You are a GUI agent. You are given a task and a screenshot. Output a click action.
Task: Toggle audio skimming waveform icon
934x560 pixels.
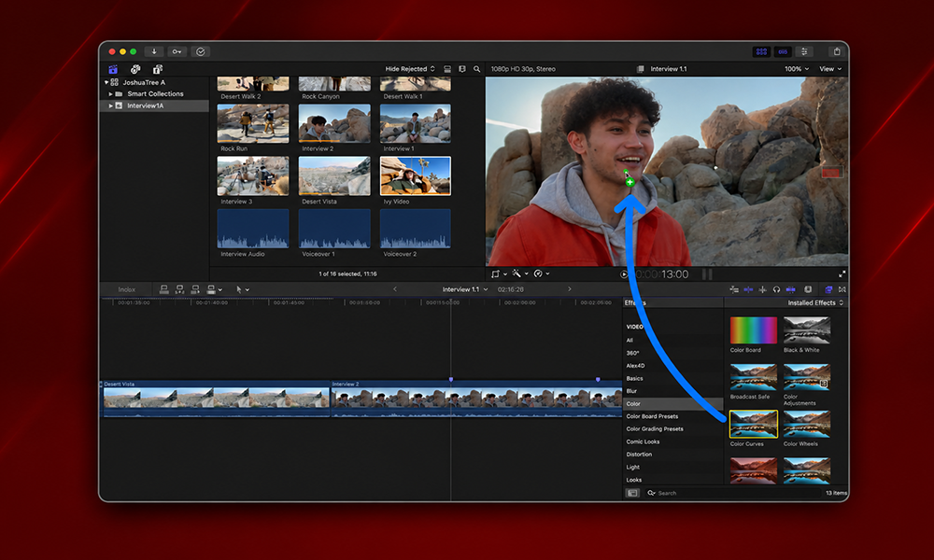pos(762,290)
